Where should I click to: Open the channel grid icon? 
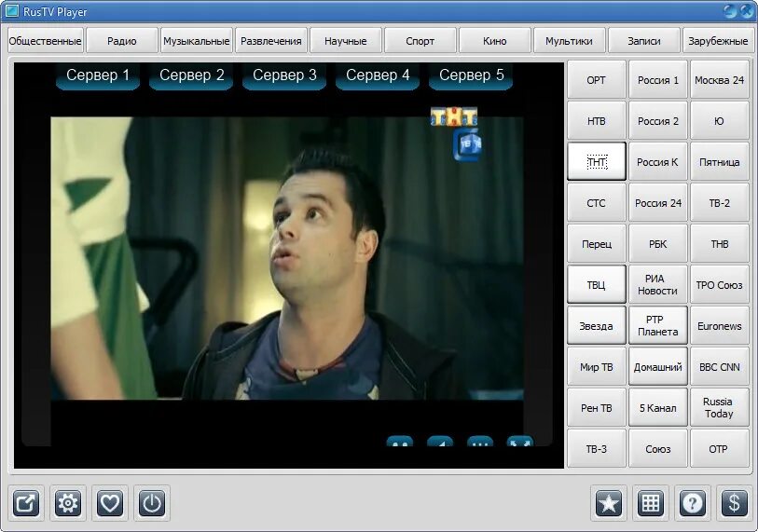pos(651,503)
